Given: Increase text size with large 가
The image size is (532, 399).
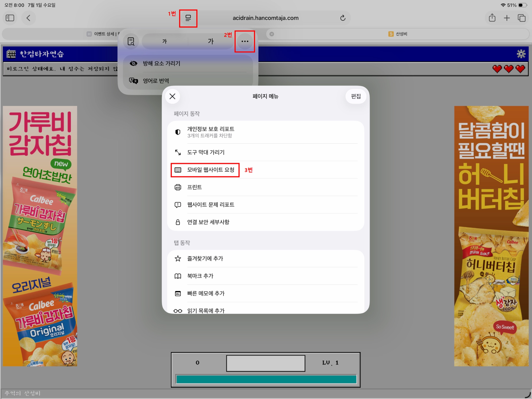Looking at the screenshot, I should coord(211,41).
